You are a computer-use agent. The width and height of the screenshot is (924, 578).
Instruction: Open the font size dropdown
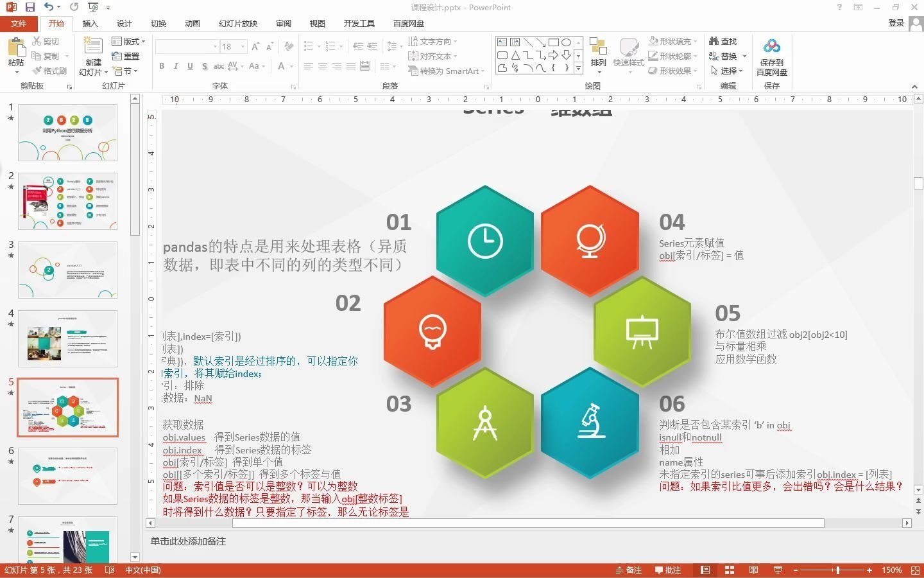tap(242, 46)
